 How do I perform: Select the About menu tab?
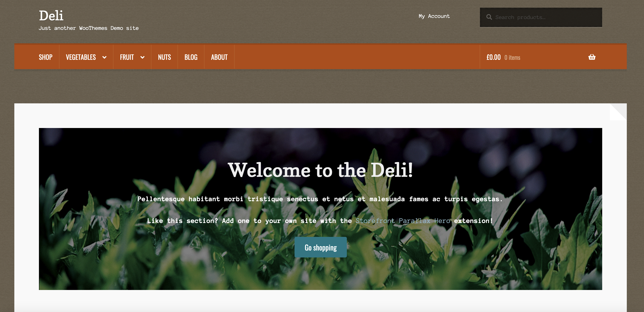point(219,57)
